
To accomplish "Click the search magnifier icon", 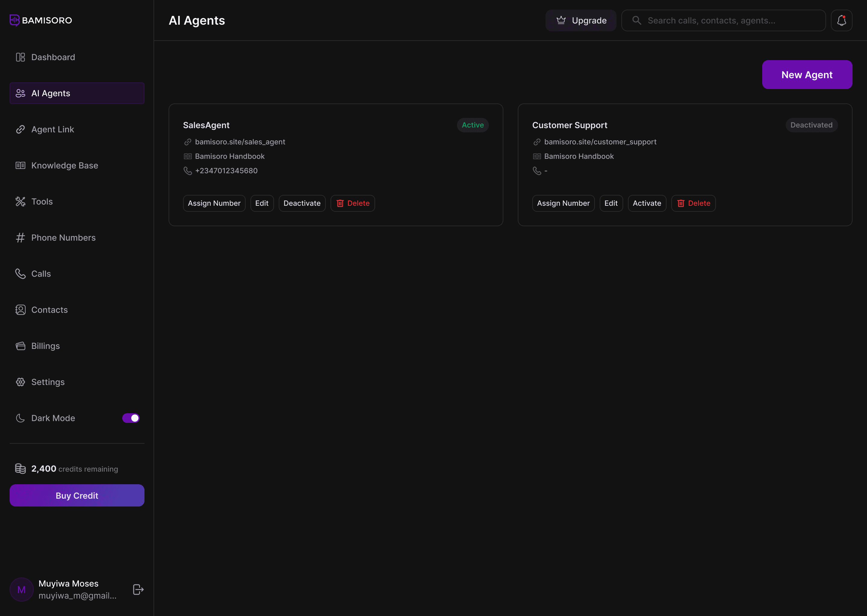I will [637, 20].
